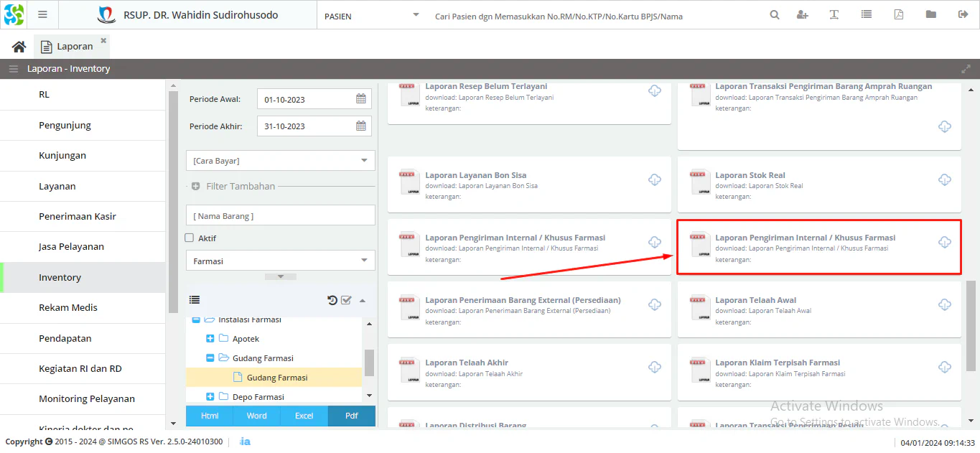
Task: Open the Pengunjung report menu
Action: [83, 125]
